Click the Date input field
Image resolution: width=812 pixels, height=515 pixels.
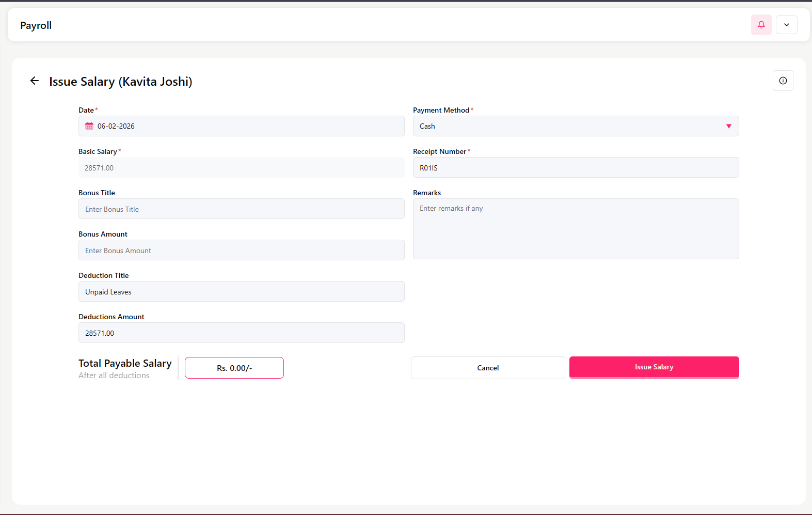point(248,126)
